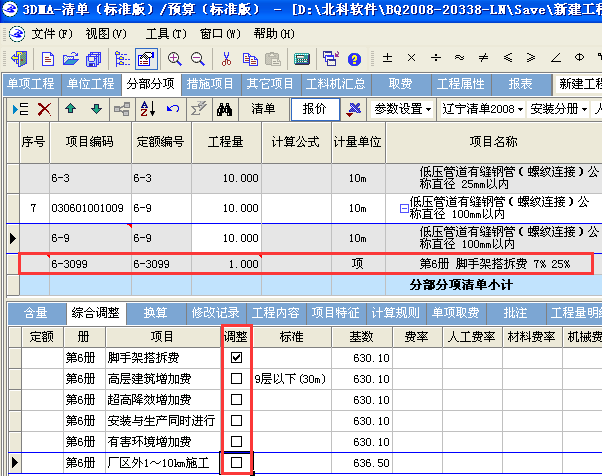Viewport: 602px width, 476px height.
Task: Open the 参数设置 dropdown
Action: click(x=402, y=108)
